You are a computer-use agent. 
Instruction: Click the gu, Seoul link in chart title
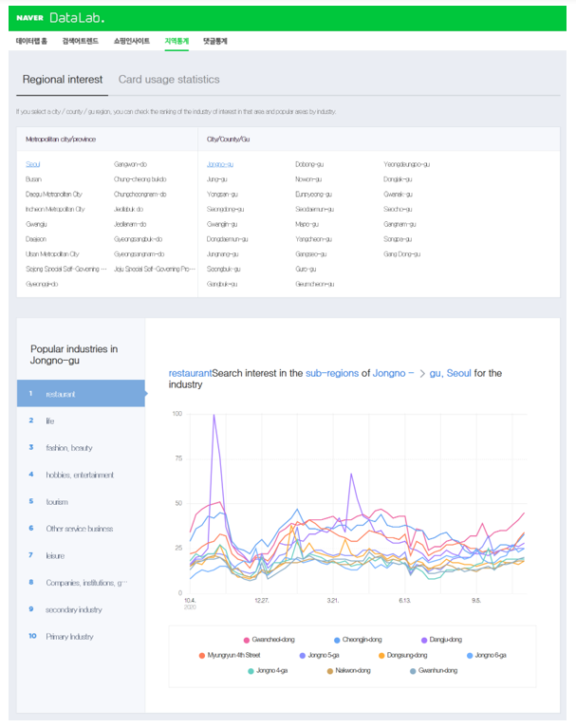[450, 373]
